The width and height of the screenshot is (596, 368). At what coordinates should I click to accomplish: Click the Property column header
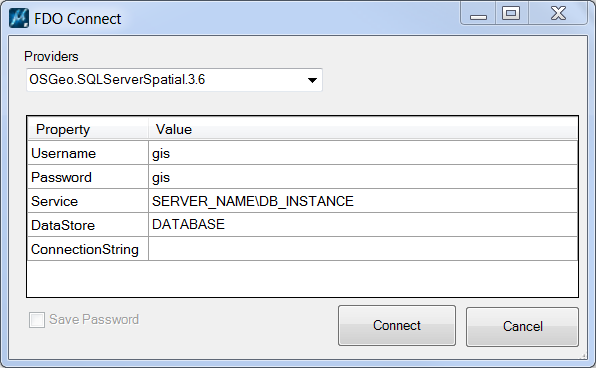click(x=88, y=129)
